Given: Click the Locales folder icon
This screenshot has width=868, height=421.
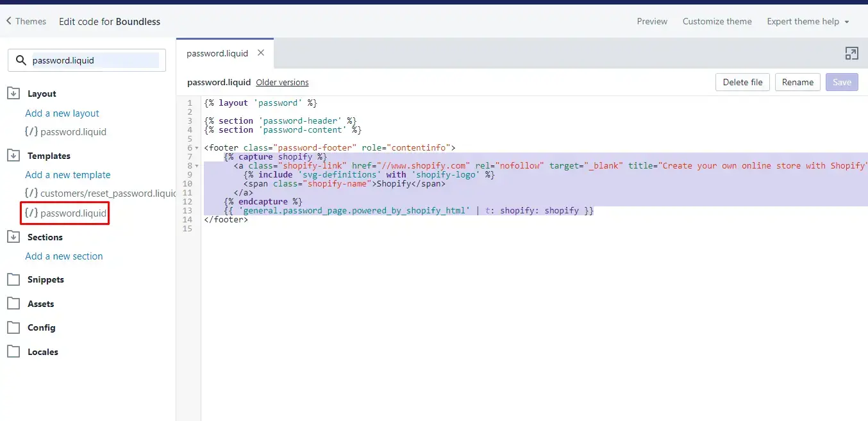Looking at the screenshot, I should click(13, 352).
